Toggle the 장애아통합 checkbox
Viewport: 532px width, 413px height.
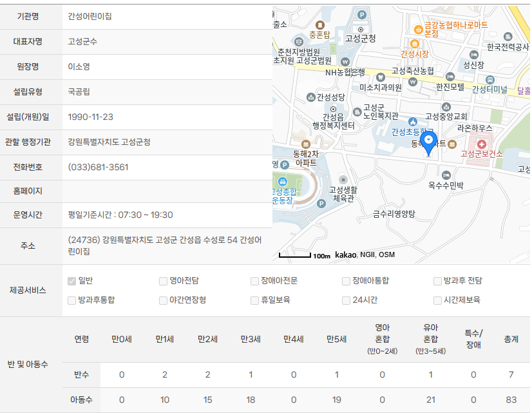click(346, 281)
